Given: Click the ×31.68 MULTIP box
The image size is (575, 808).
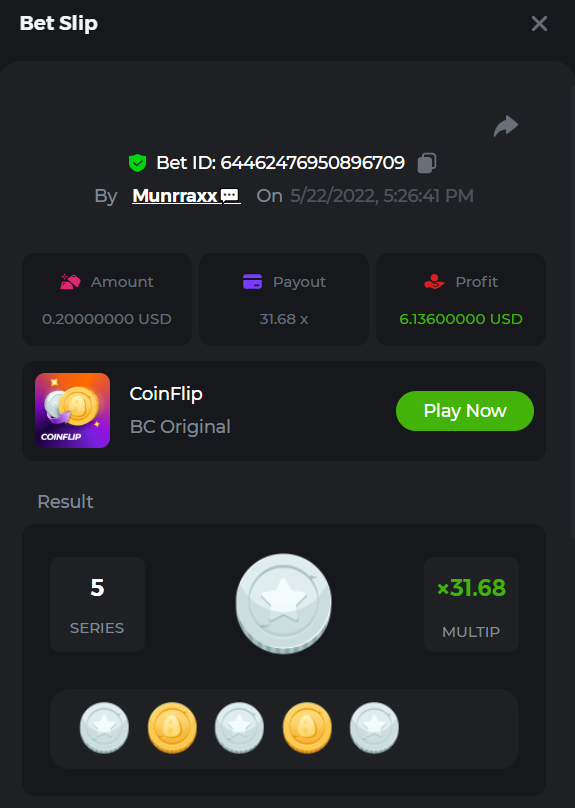Looking at the screenshot, I should coord(471,604).
